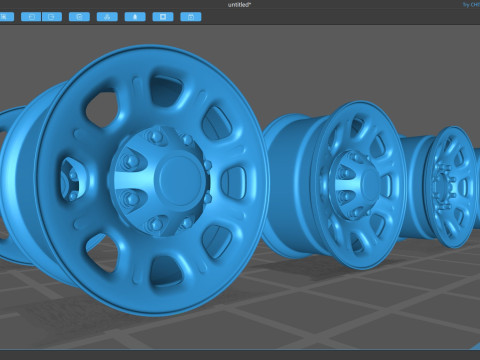Image resolution: width=480 pixels, height=360 pixels.
Task: Click the solid droplet-shaped toolbar icon
Action: (135, 17)
